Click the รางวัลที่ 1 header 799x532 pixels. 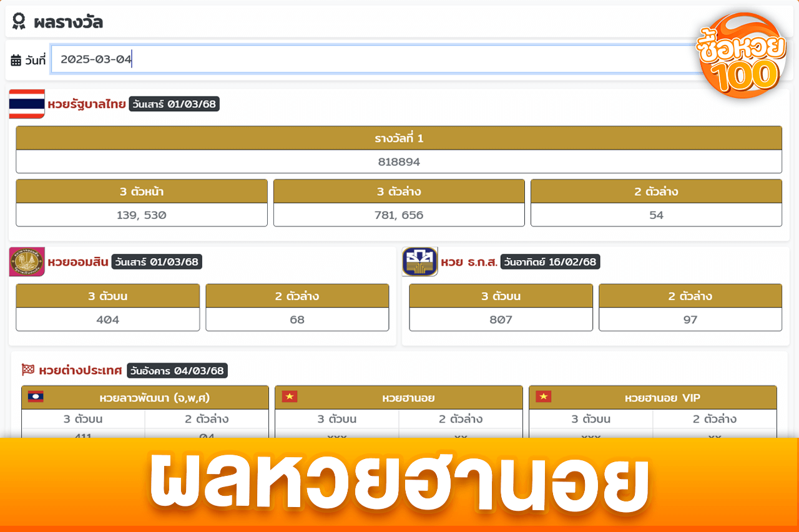pos(399,138)
